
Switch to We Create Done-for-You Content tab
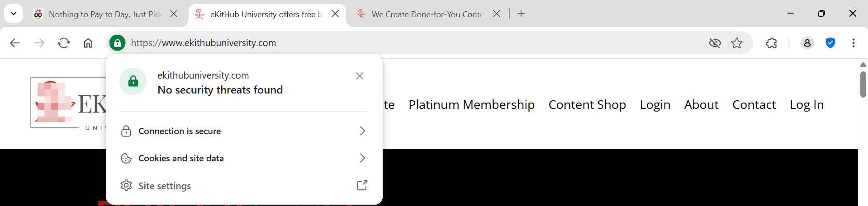pos(425,14)
